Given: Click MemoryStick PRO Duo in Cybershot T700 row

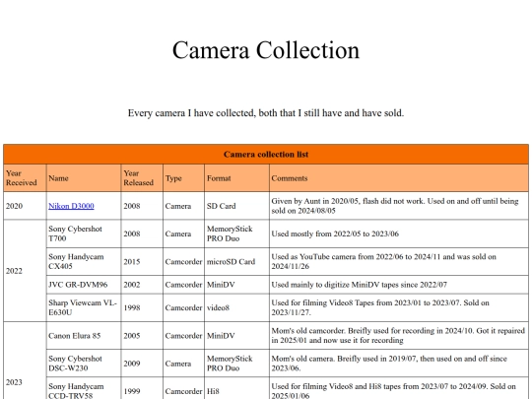Looking at the screenshot, I should click(236, 233).
